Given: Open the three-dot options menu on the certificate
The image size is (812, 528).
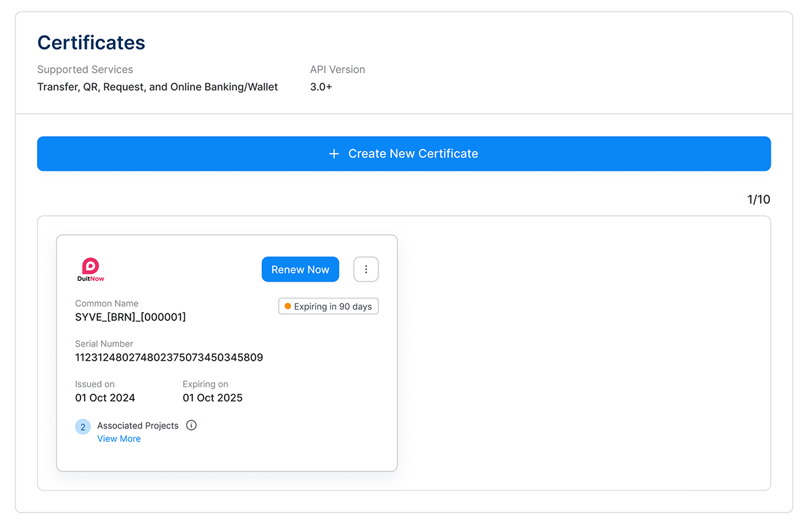Looking at the screenshot, I should pyautogui.click(x=366, y=269).
